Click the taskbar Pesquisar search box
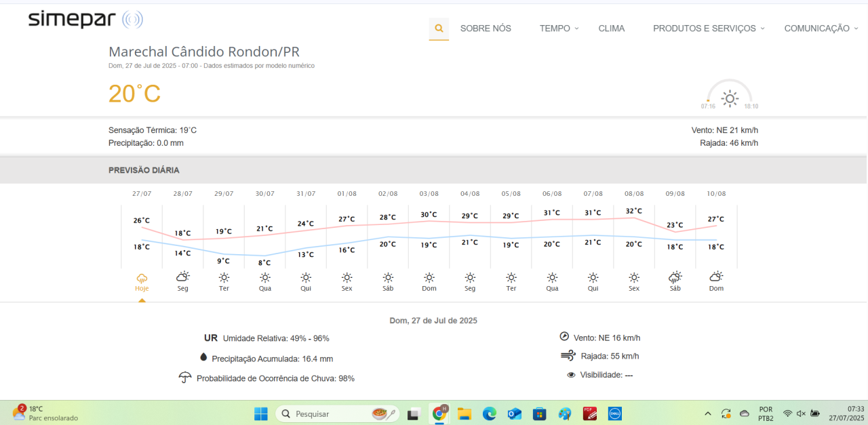The width and height of the screenshot is (868, 425). [x=338, y=413]
